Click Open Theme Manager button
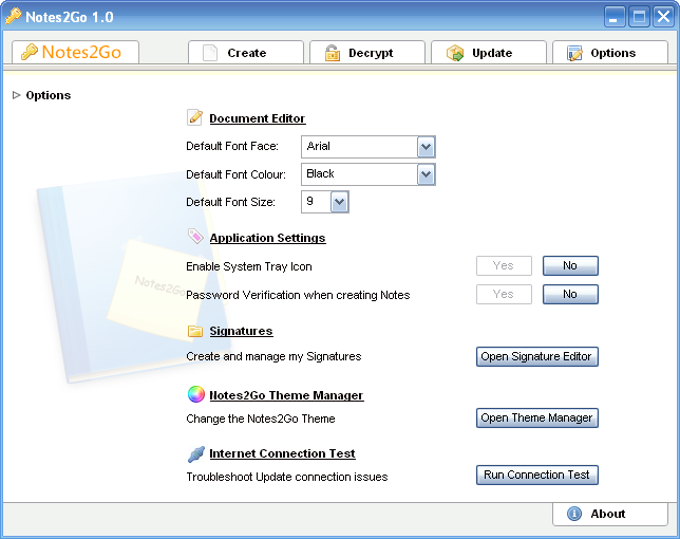 click(537, 418)
